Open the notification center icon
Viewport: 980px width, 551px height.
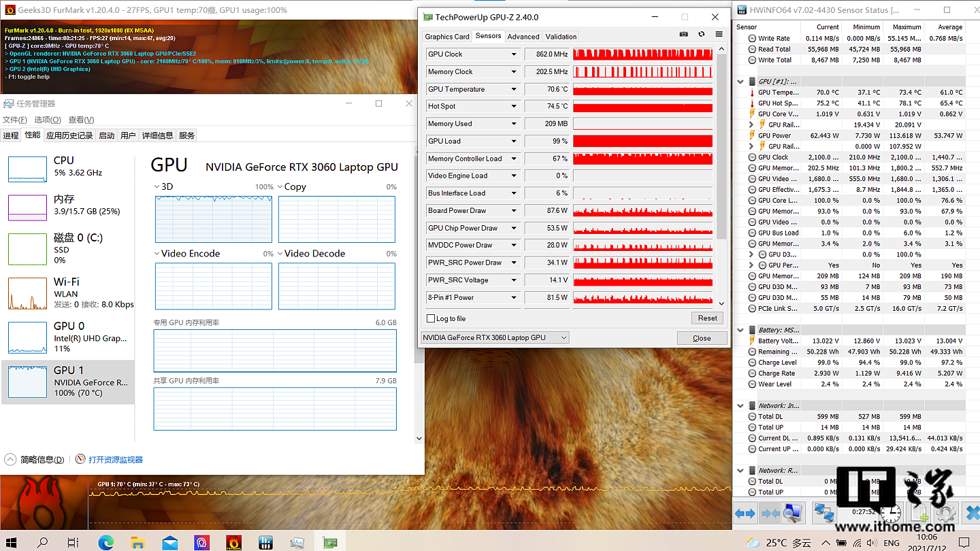point(964,542)
